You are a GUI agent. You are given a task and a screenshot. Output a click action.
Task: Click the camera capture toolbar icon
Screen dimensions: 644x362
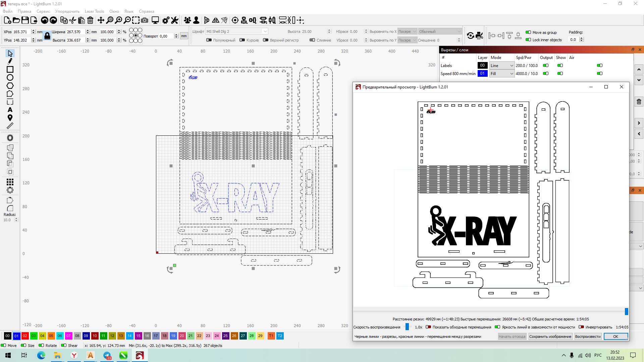pos(145,20)
